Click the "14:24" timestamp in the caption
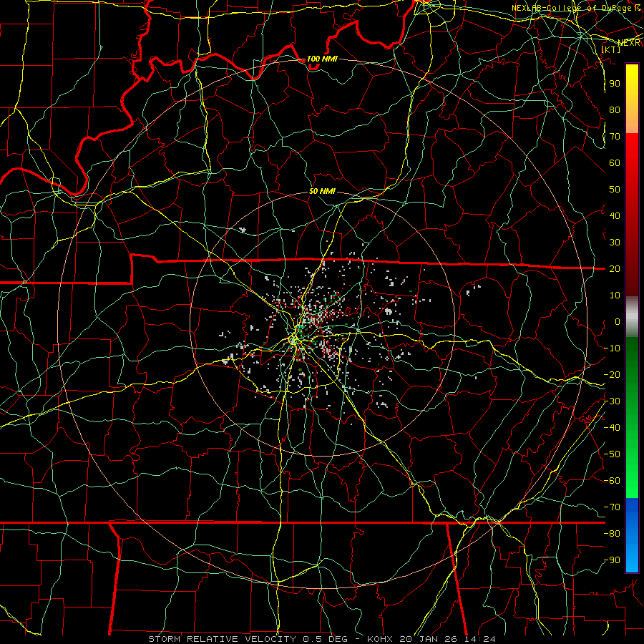 pos(479,639)
